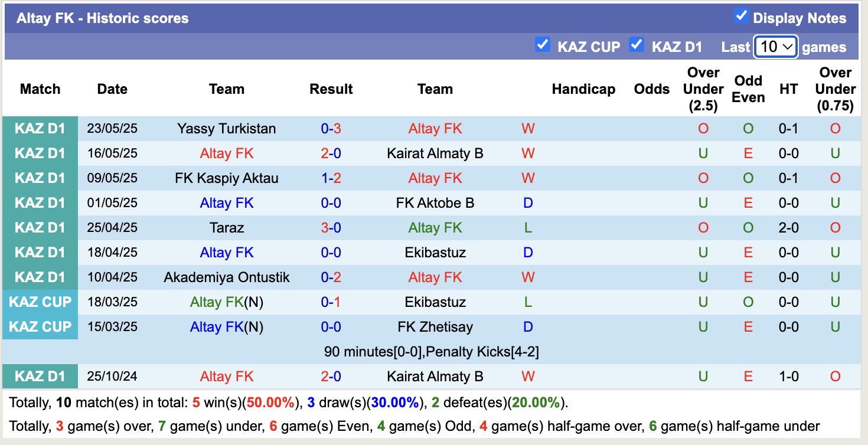This screenshot has height=445, width=868.
Task: Select the Odds column header
Action: point(651,89)
